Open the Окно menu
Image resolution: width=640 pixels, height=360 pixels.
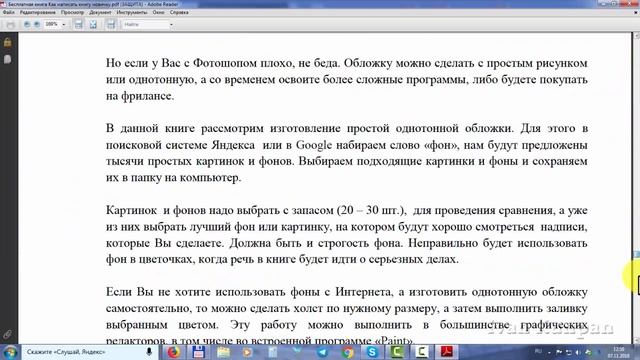pyautogui.click(x=158, y=12)
